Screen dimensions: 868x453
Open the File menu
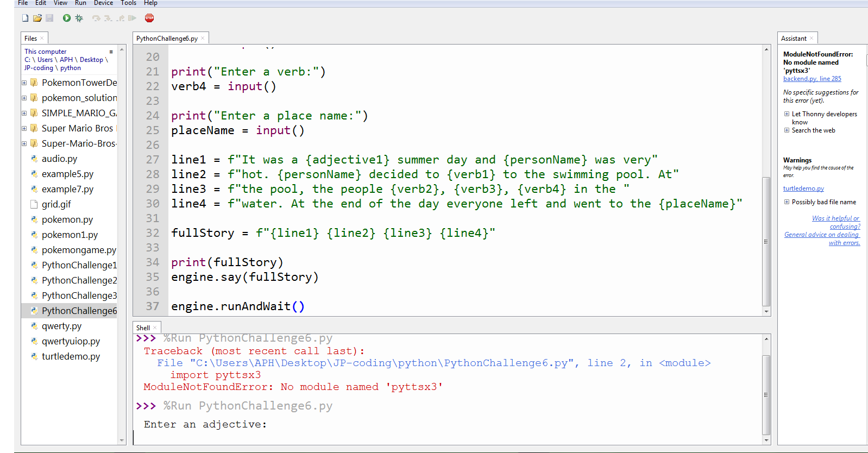point(23,3)
